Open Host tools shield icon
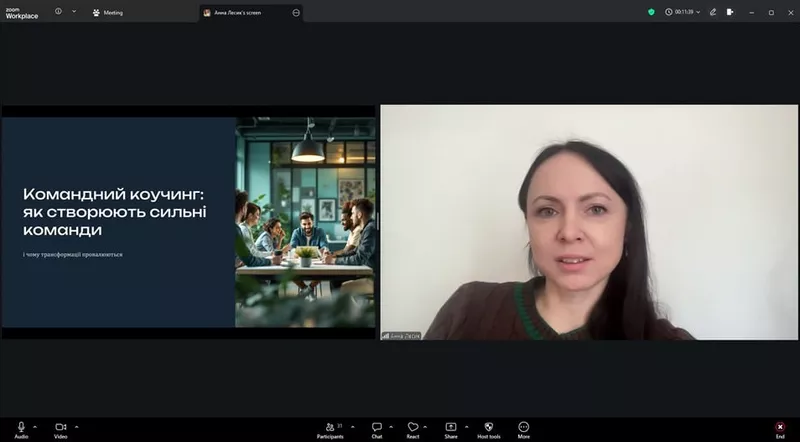800x442 pixels. tap(488, 427)
